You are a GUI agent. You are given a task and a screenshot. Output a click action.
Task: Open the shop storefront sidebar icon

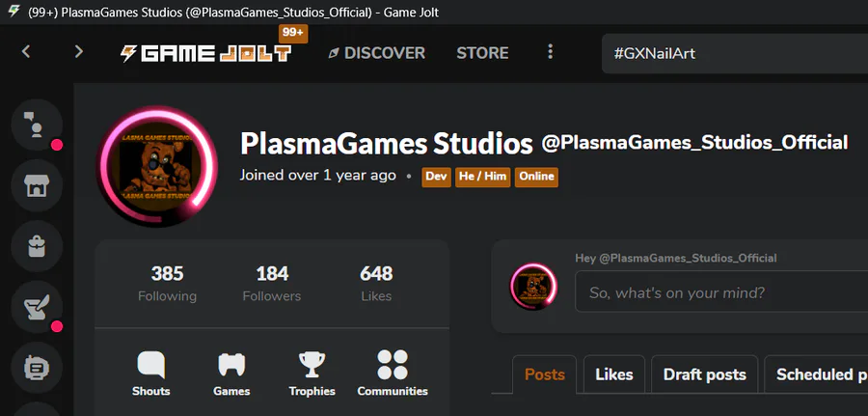point(37,186)
